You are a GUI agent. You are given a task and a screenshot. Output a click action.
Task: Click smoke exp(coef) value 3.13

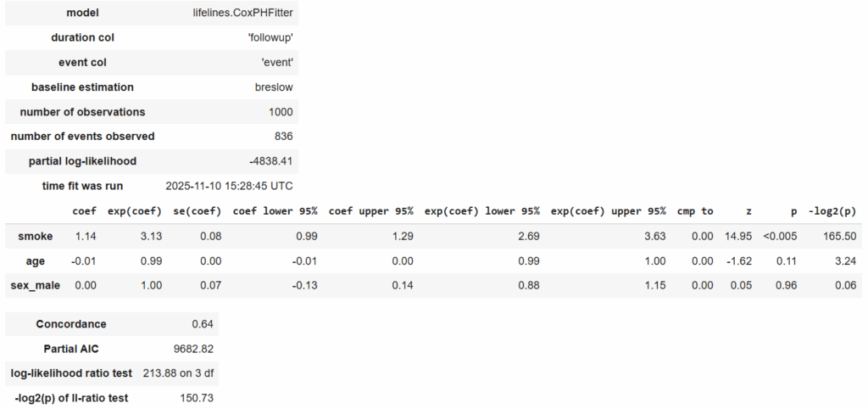(x=151, y=236)
